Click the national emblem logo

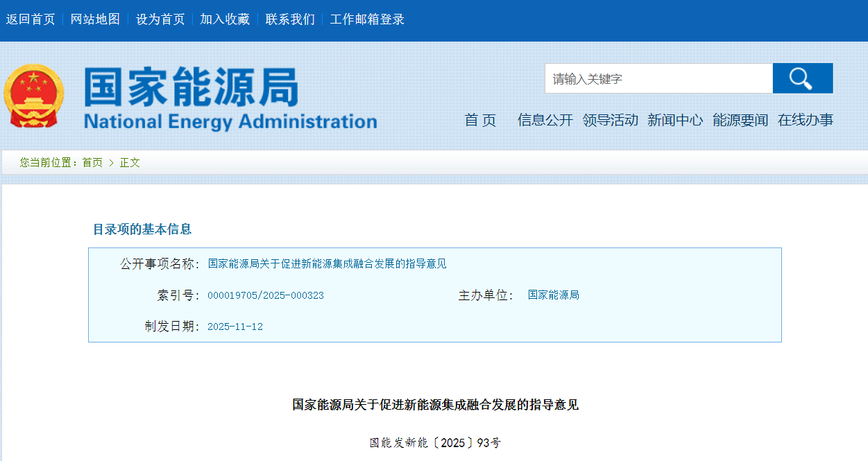tap(33, 96)
